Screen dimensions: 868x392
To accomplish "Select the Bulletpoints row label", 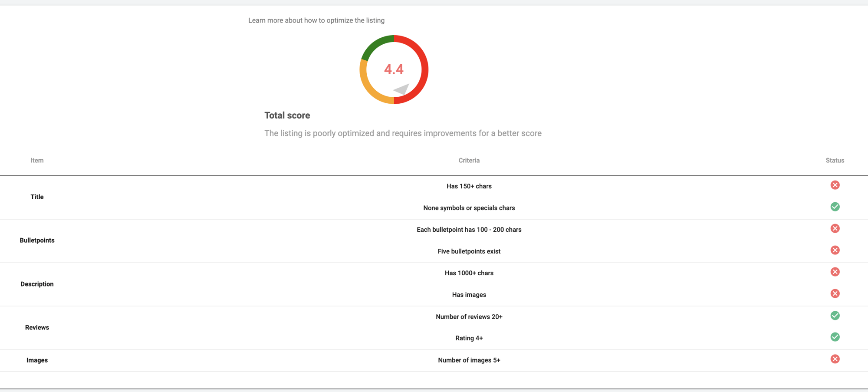I will [x=37, y=240].
